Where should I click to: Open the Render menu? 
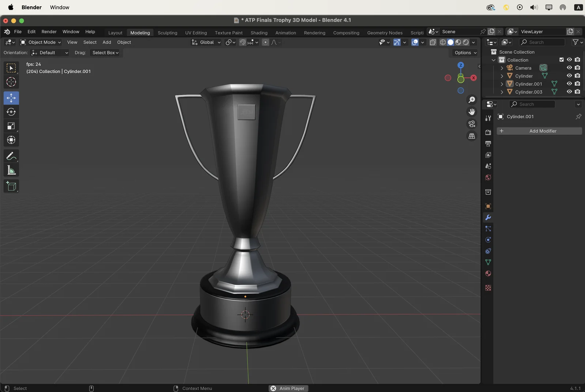pos(49,31)
